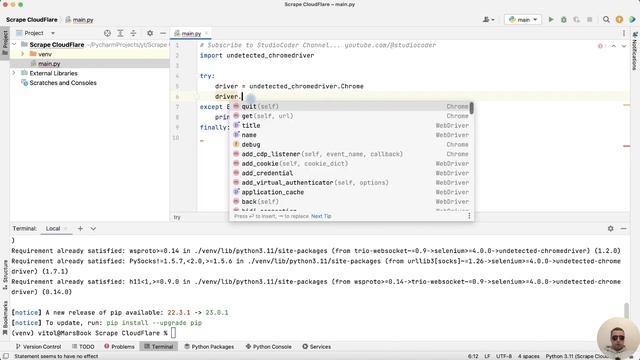Toggle Project side tab

coord(5,42)
